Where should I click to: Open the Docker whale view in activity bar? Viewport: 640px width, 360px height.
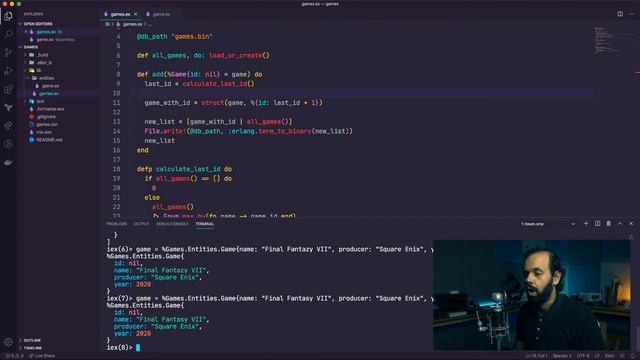click(x=8, y=162)
